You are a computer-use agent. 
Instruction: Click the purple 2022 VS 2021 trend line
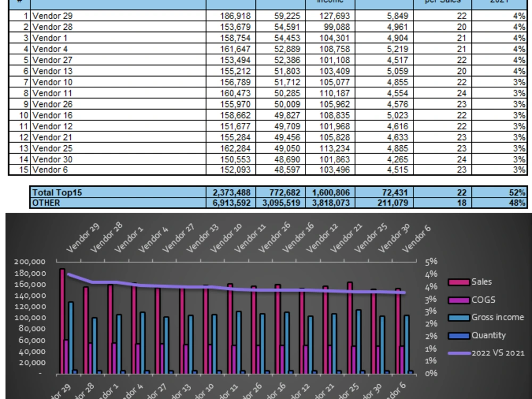pyautogui.click(x=237, y=289)
